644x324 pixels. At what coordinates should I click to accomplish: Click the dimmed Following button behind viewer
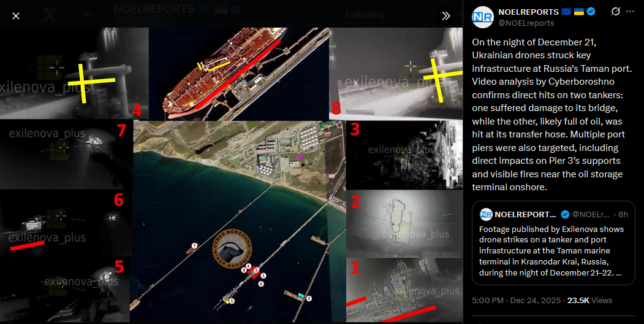365,14
